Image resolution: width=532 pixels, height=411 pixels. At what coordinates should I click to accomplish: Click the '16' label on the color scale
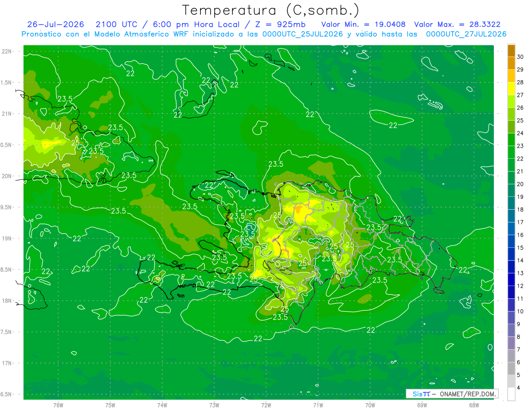pyautogui.click(x=520, y=235)
